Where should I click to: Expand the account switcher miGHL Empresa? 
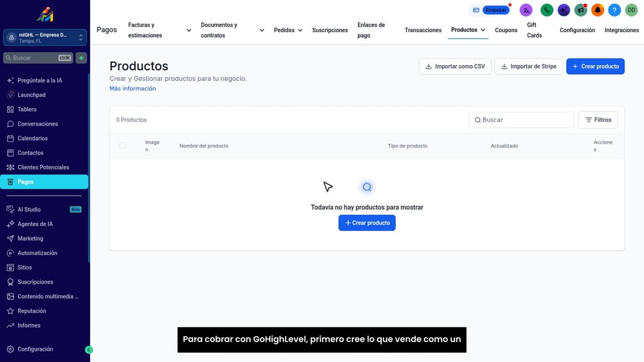tap(44, 38)
